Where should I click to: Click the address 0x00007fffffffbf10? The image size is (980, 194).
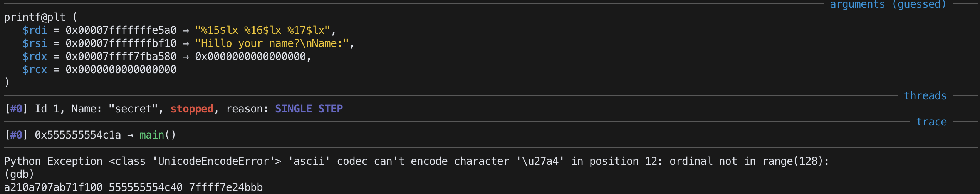(x=121, y=43)
